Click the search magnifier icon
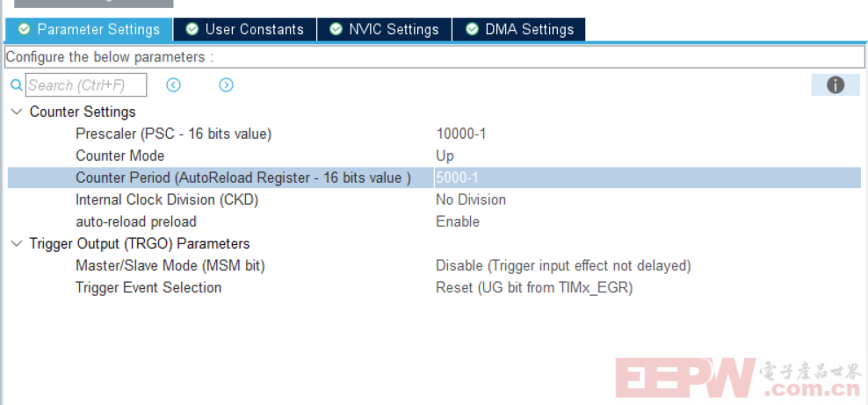Screen dimensions: 868x405 click(x=16, y=85)
